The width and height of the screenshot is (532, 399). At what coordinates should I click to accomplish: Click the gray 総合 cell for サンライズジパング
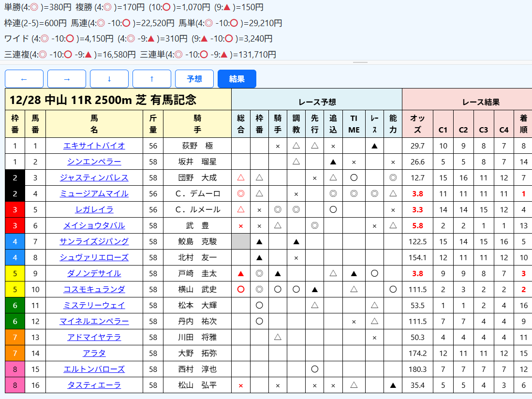[241, 241]
